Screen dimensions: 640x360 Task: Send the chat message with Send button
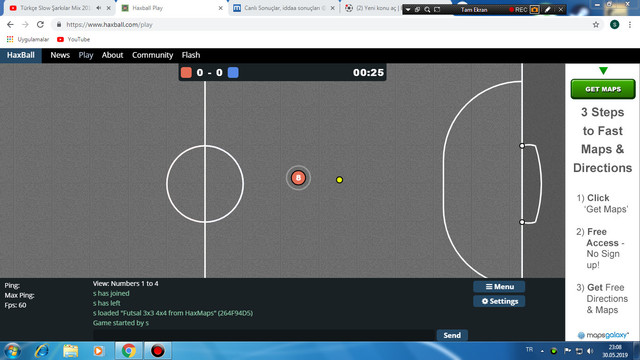click(x=452, y=335)
